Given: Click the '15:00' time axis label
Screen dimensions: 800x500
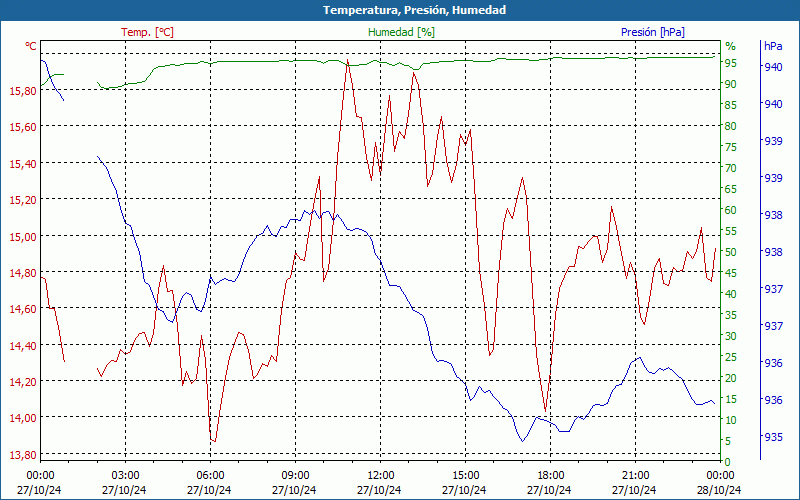Looking at the screenshot, I should pyautogui.click(x=465, y=474).
